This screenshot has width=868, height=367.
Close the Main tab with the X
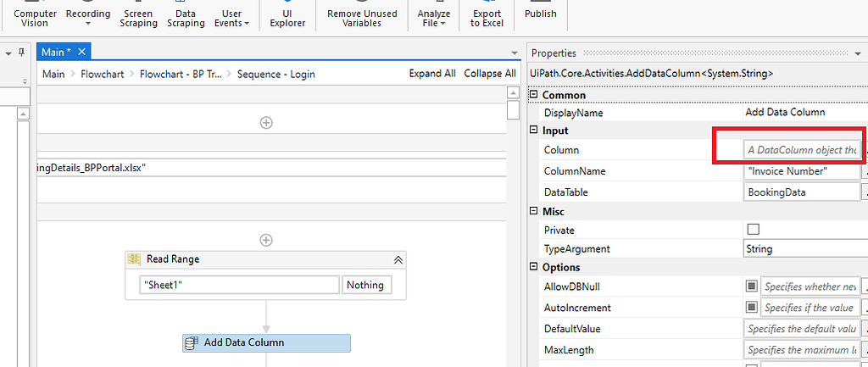point(82,53)
